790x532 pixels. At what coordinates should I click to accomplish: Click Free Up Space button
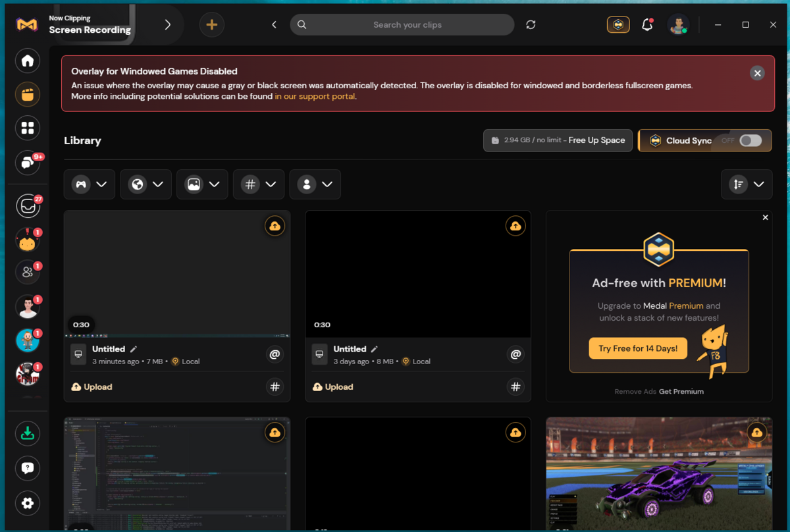click(558, 140)
